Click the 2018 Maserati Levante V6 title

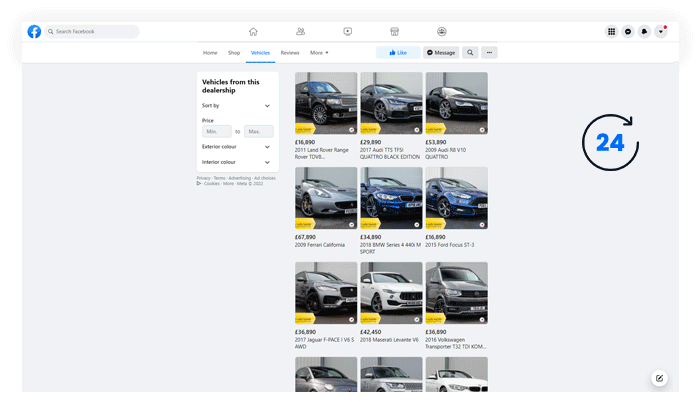pyautogui.click(x=389, y=340)
